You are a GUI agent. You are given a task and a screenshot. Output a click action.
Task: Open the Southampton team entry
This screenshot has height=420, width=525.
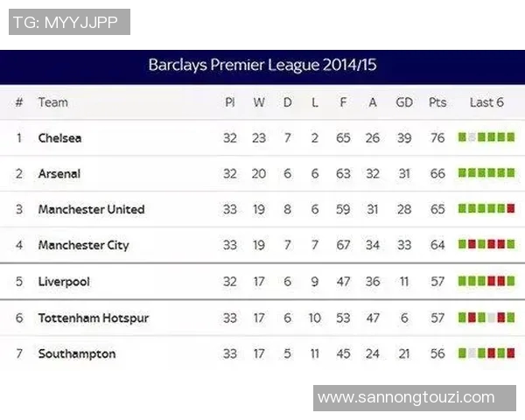click(x=76, y=353)
